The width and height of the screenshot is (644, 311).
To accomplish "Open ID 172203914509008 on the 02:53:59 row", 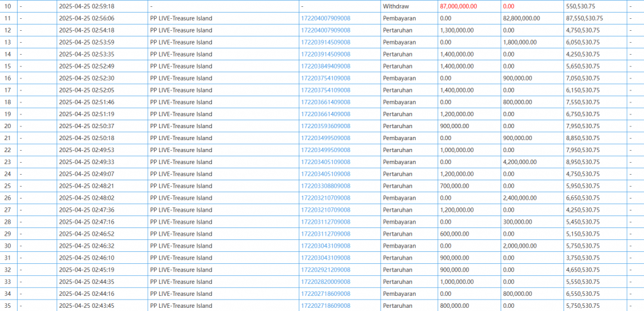I will pos(326,42).
